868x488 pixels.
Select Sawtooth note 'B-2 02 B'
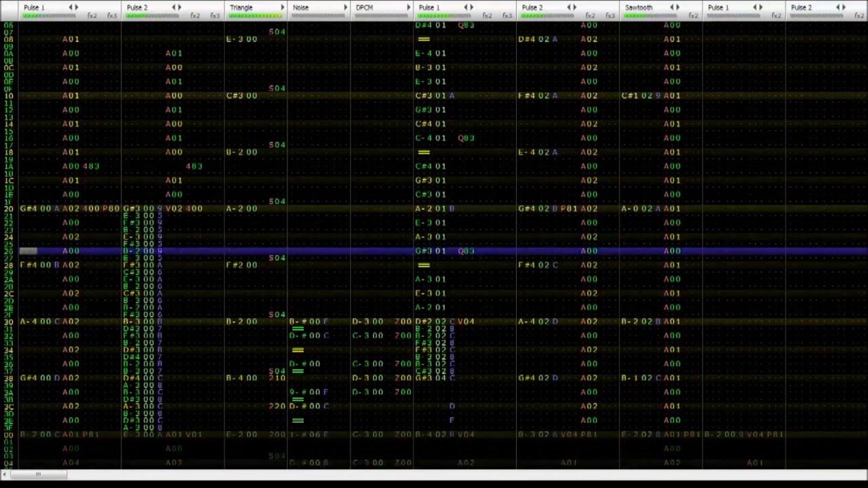click(x=641, y=321)
